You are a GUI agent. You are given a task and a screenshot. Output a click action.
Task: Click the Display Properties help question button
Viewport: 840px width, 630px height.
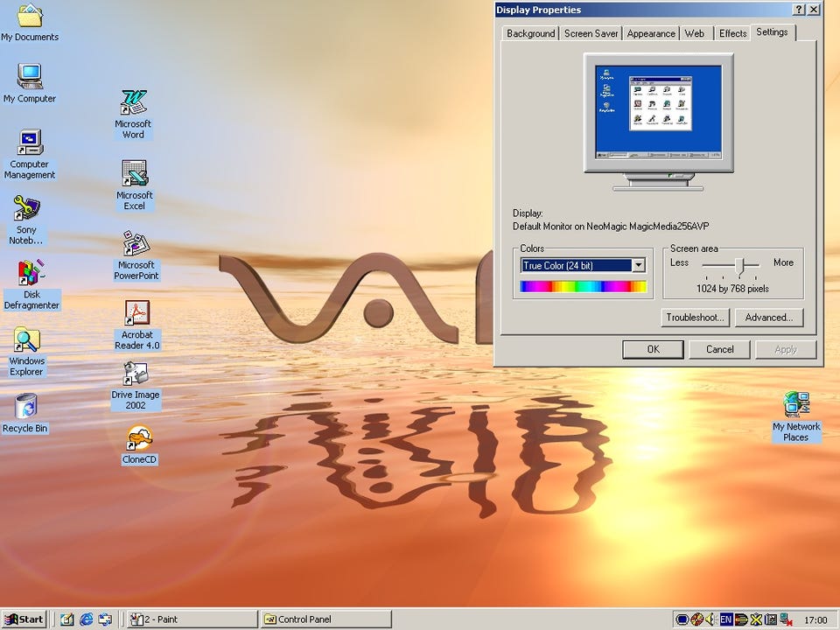click(799, 10)
